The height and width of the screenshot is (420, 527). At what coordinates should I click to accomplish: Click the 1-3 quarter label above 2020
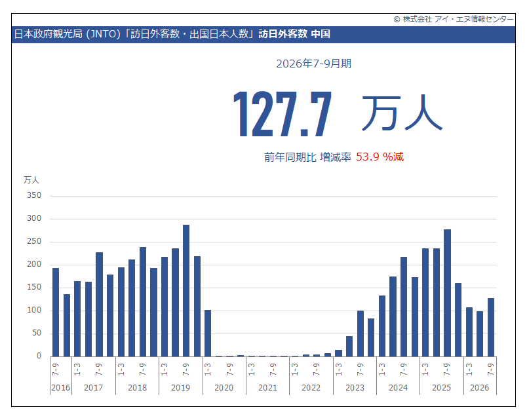(208, 370)
